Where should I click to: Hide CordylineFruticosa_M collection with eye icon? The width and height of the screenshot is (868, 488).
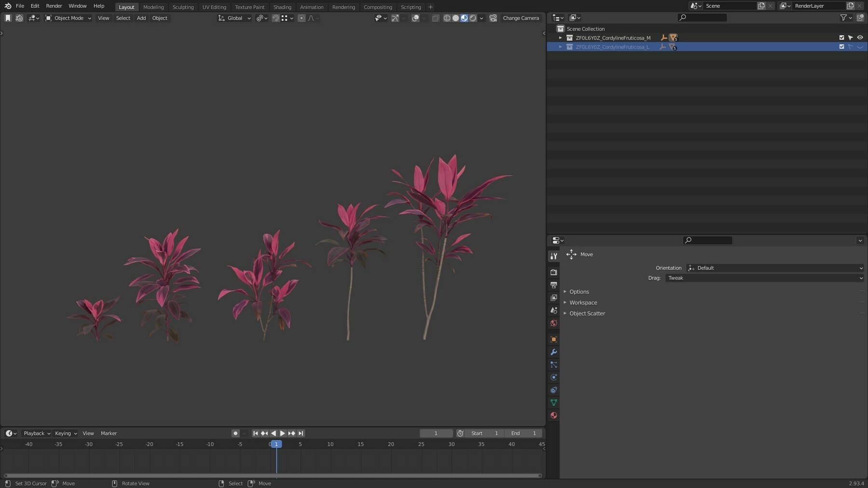(x=860, y=38)
